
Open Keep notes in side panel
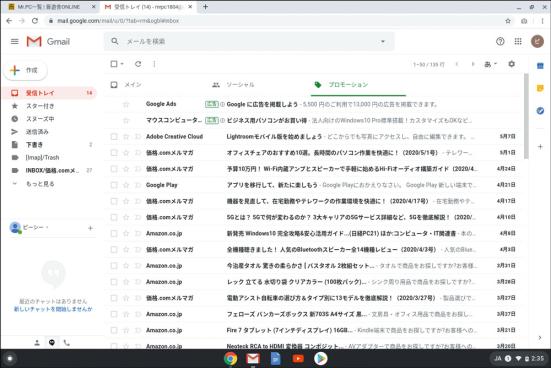pyautogui.click(x=540, y=88)
